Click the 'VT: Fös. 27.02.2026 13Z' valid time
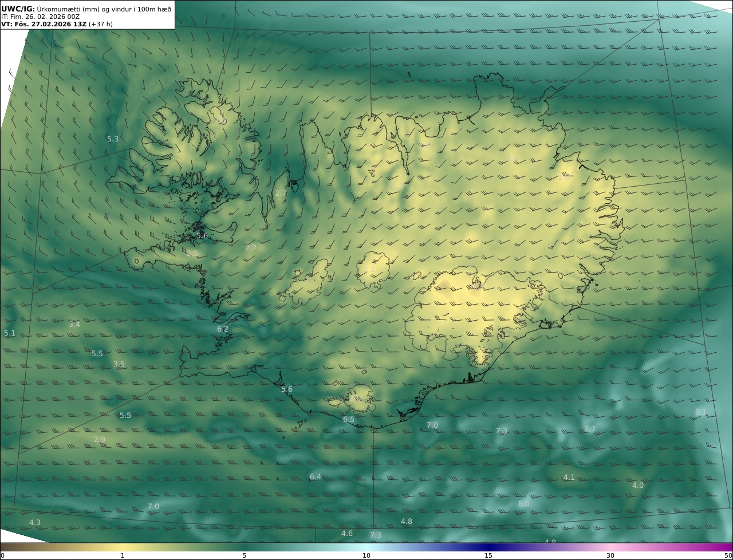Image resolution: width=733 pixels, height=560 pixels. pyautogui.click(x=44, y=24)
